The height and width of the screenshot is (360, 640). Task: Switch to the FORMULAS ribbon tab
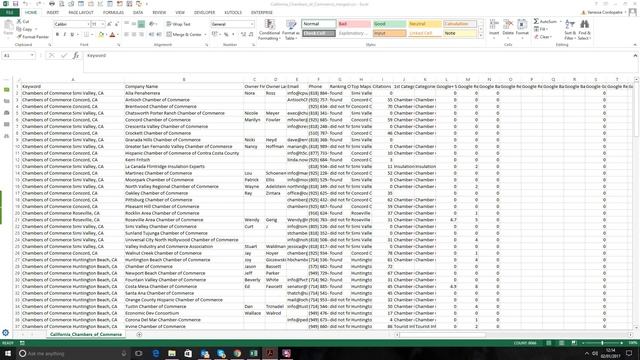click(x=113, y=13)
